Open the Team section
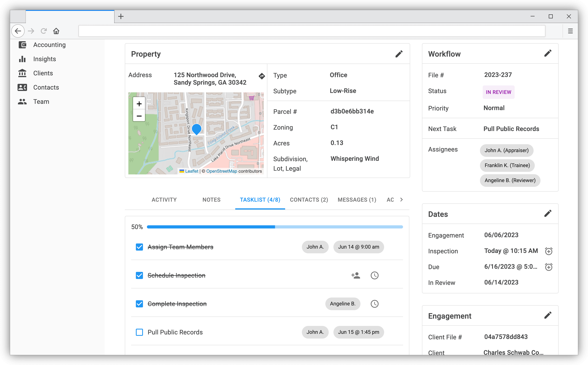Image resolution: width=588 pixels, height=365 pixels. (x=41, y=101)
